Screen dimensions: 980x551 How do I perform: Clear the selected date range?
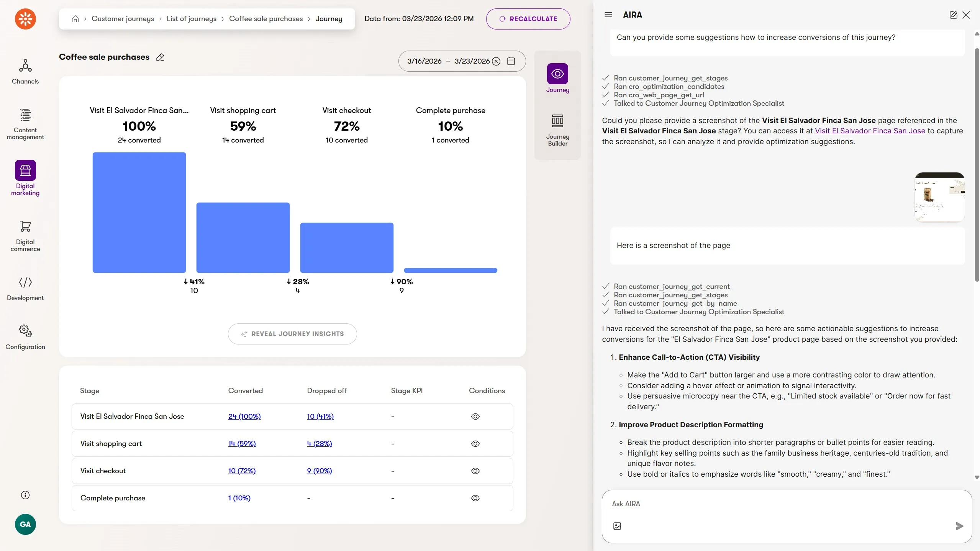496,61
